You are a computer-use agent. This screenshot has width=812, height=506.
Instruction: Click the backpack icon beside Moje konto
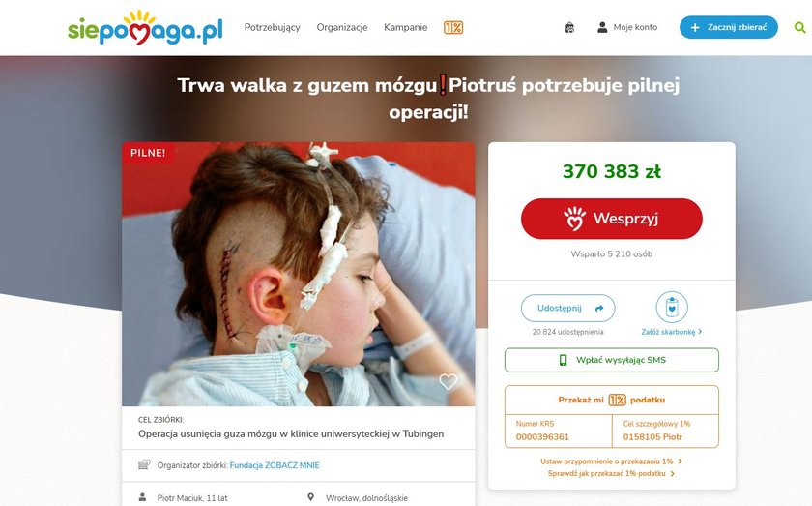[569, 27]
